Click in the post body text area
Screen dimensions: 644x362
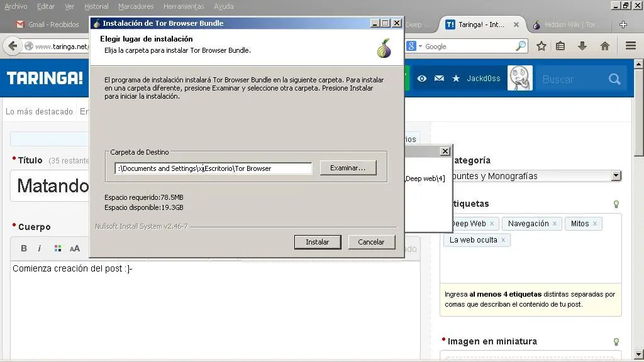[x=215, y=312]
